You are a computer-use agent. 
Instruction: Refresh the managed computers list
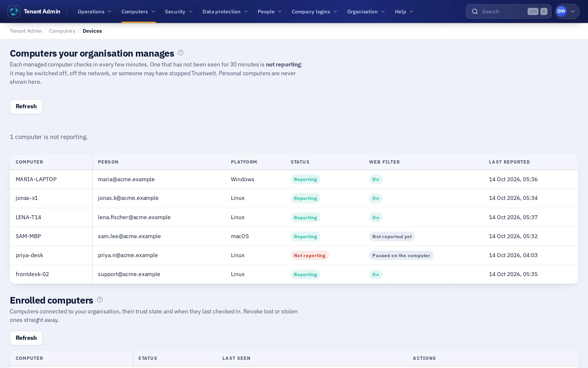tap(26, 107)
